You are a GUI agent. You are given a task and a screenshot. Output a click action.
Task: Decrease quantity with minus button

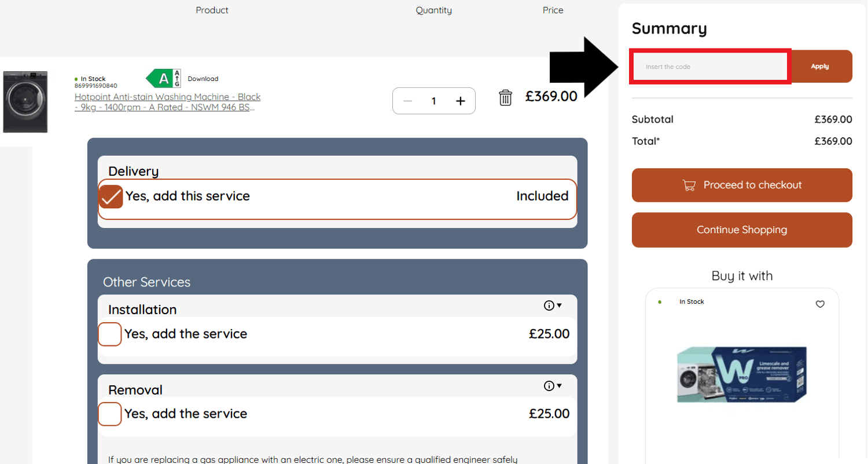click(407, 101)
